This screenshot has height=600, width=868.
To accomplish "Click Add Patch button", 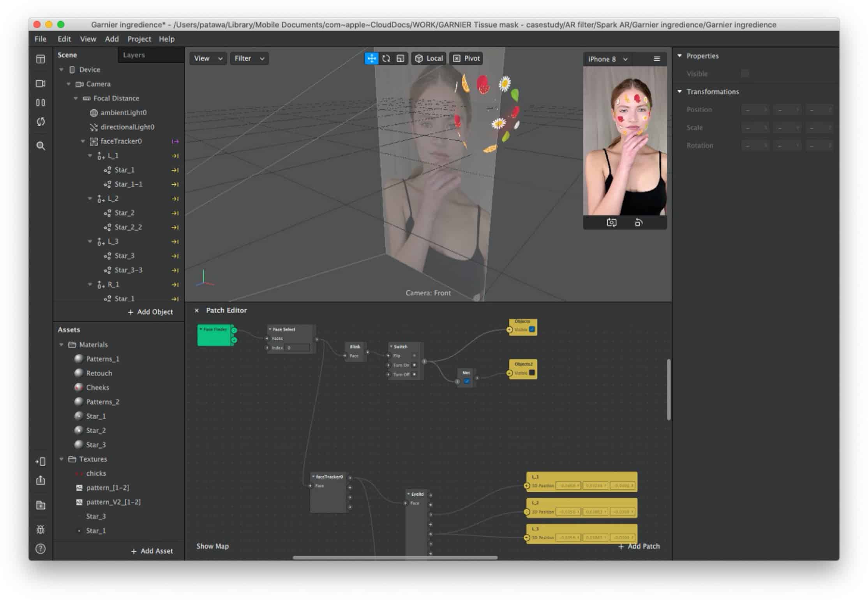I will click(639, 547).
